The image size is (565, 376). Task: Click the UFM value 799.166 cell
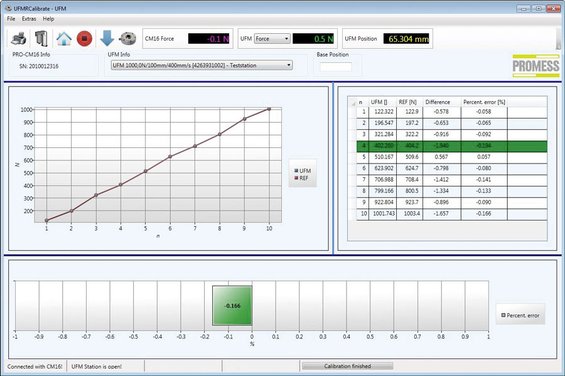click(382, 191)
